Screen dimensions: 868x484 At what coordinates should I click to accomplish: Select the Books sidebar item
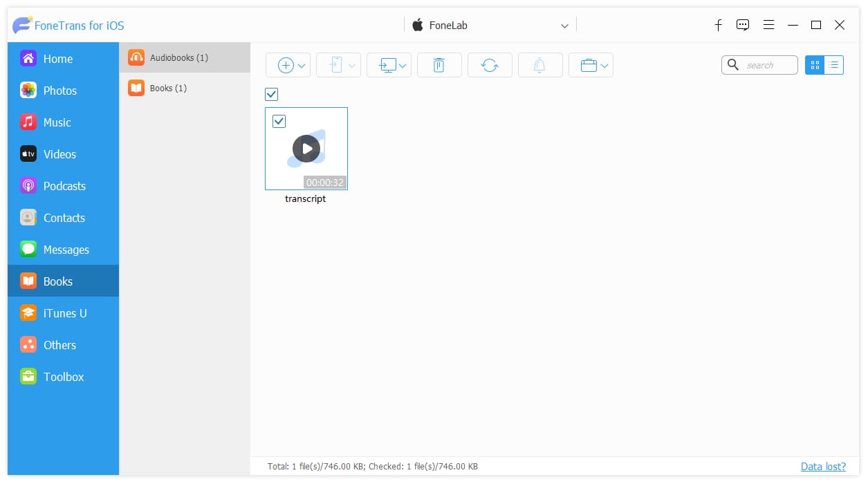click(63, 281)
